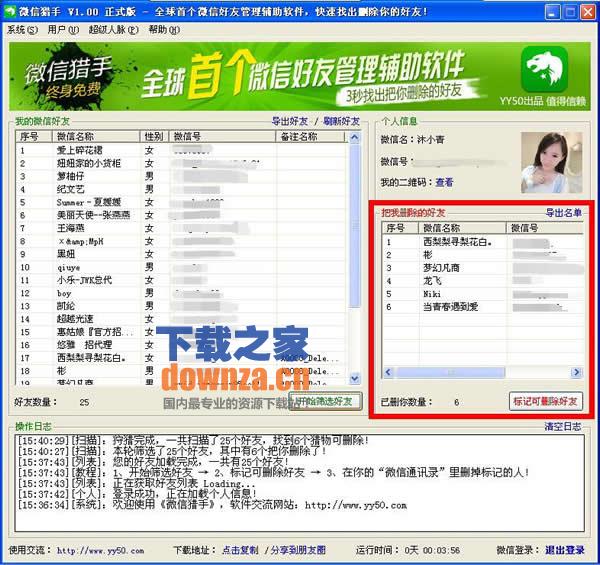Select deleted friend 西梨梨寻梨花白 in right panel

(x=483, y=242)
